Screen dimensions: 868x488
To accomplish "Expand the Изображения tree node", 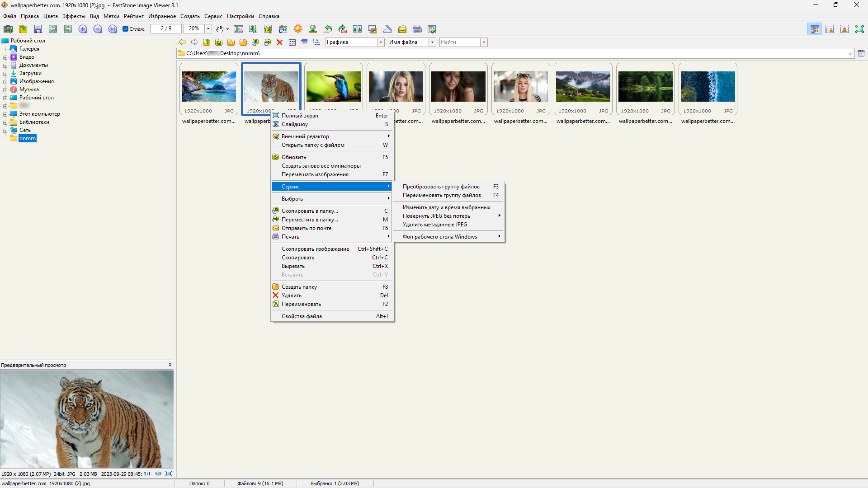I will click(x=5, y=82).
